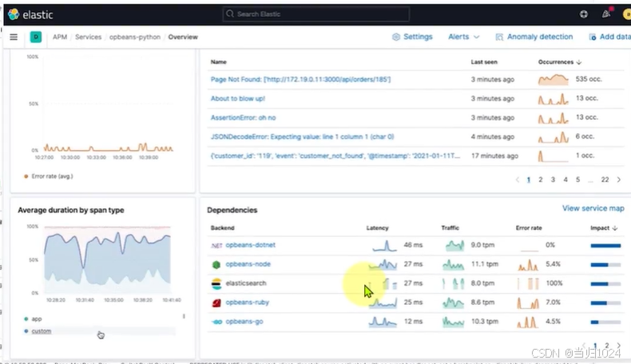Open Page Not Found error link
The width and height of the screenshot is (631, 364).
pyautogui.click(x=300, y=79)
